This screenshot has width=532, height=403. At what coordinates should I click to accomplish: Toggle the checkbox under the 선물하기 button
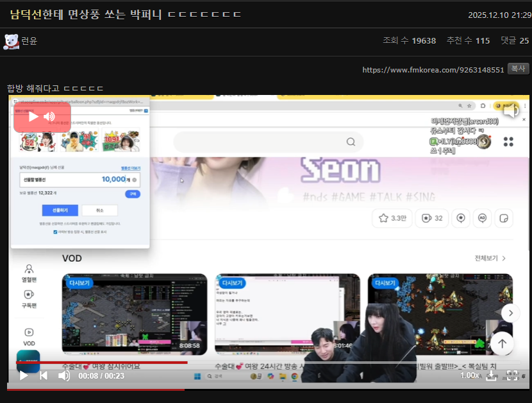[56, 232]
